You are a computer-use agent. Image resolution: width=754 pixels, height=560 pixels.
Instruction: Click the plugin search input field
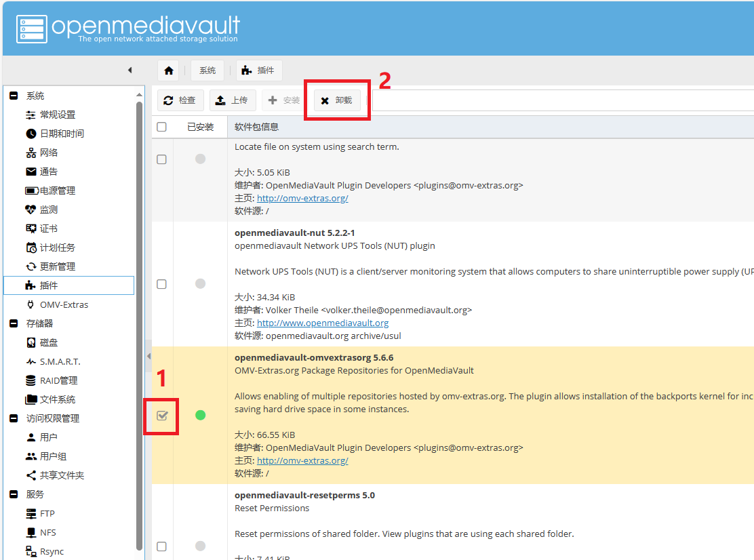pyautogui.click(x=563, y=100)
